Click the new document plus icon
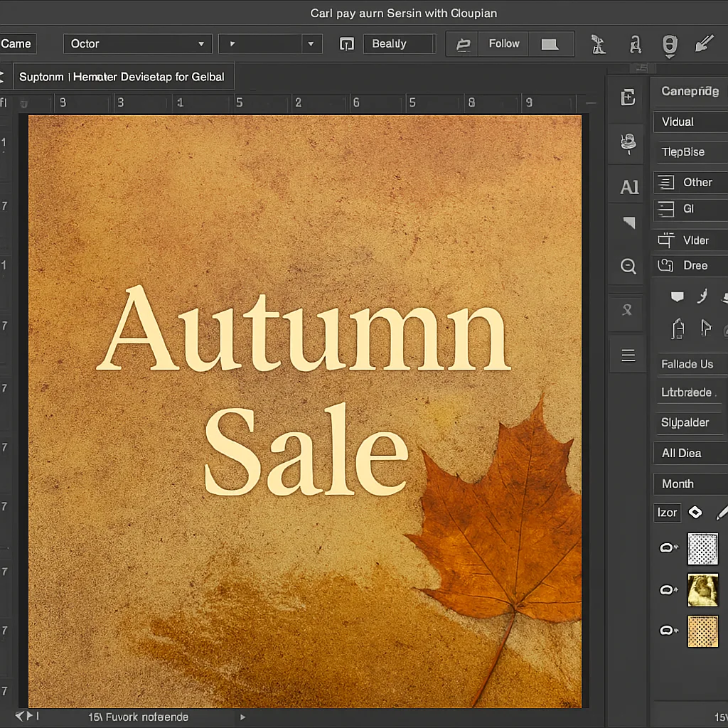 tap(628, 98)
